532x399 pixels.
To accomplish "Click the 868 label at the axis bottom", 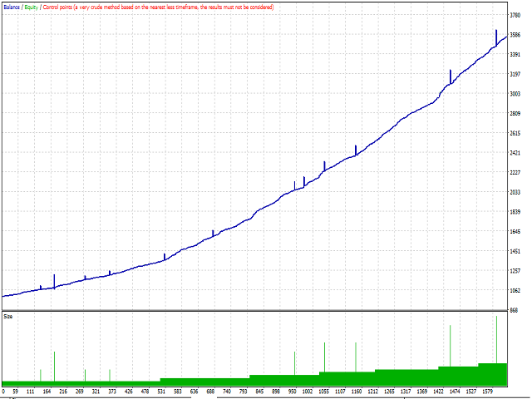I will (515, 310).
